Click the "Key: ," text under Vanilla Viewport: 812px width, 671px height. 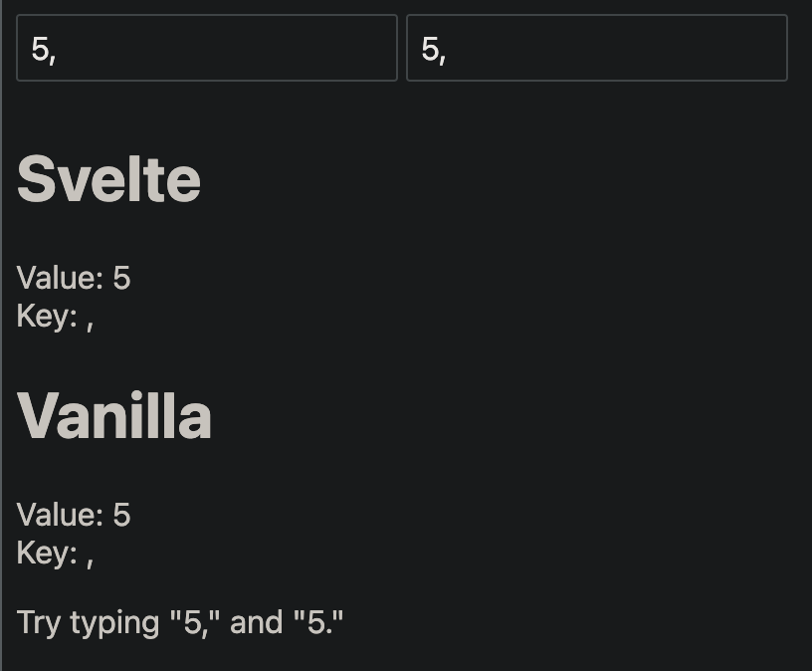point(55,554)
